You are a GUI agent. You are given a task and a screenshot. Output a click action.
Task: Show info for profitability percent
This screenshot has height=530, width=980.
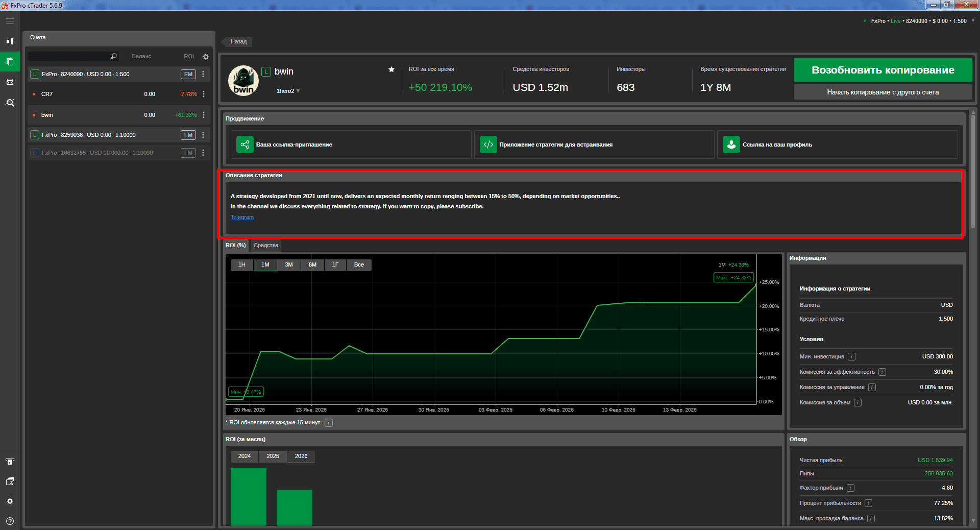click(868, 503)
